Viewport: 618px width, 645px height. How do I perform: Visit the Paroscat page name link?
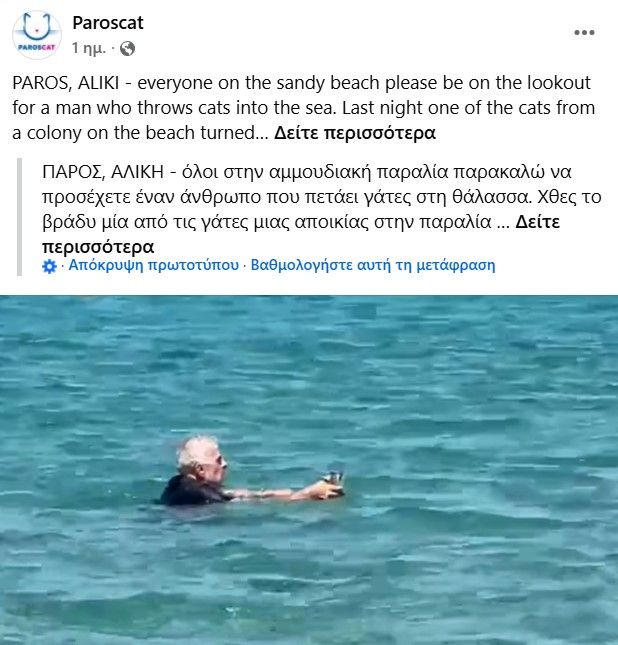point(108,23)
